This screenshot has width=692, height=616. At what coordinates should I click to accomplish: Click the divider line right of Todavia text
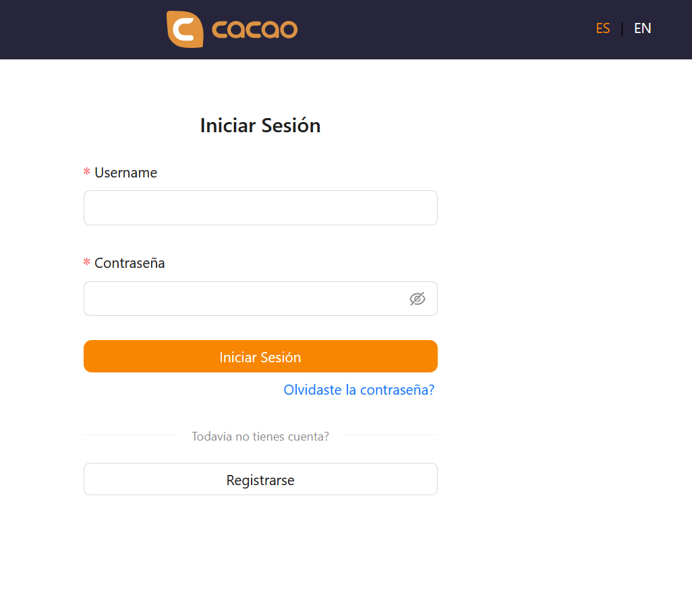391,435
